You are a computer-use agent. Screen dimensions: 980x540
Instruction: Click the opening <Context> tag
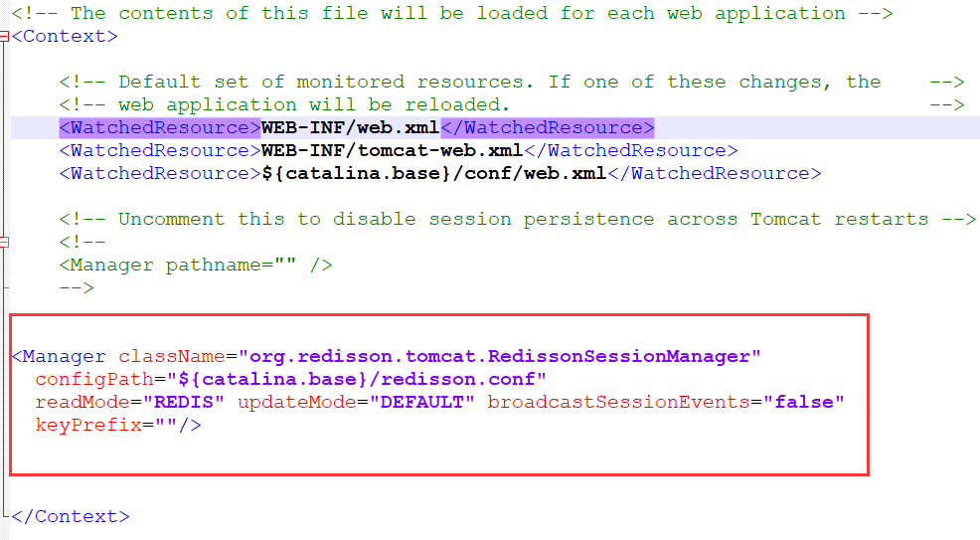point(65,36)
